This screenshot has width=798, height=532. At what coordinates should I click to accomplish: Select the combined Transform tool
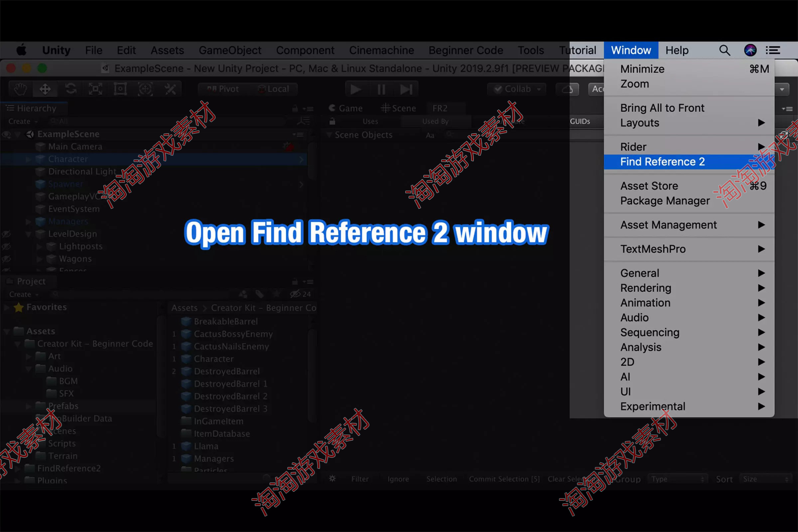tap(145, 89)
